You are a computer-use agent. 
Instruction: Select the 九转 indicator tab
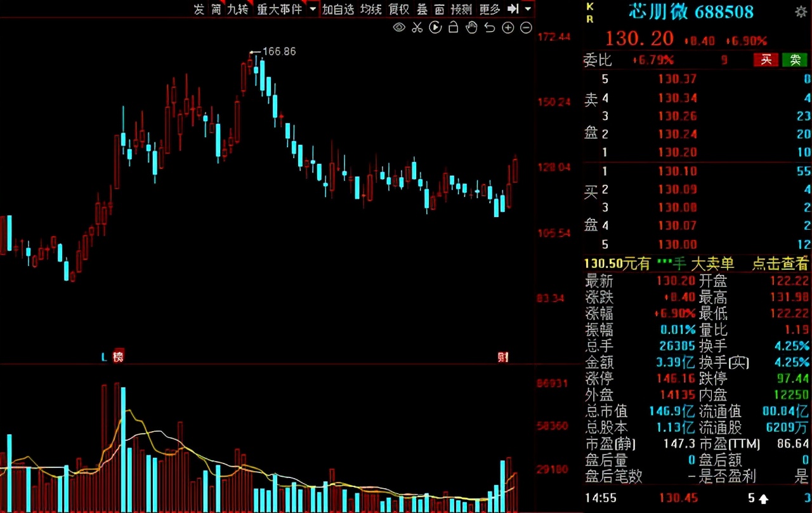click(237, 10)
